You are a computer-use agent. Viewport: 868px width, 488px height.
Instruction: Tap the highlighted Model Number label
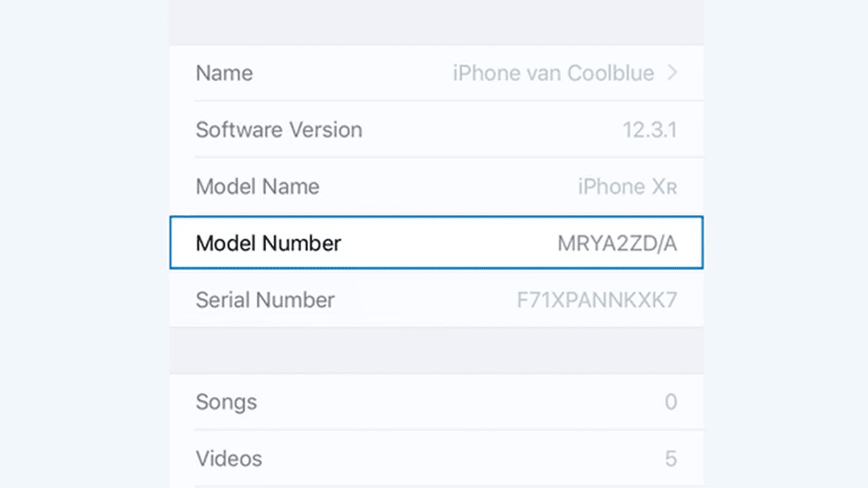tap(269, 243)
